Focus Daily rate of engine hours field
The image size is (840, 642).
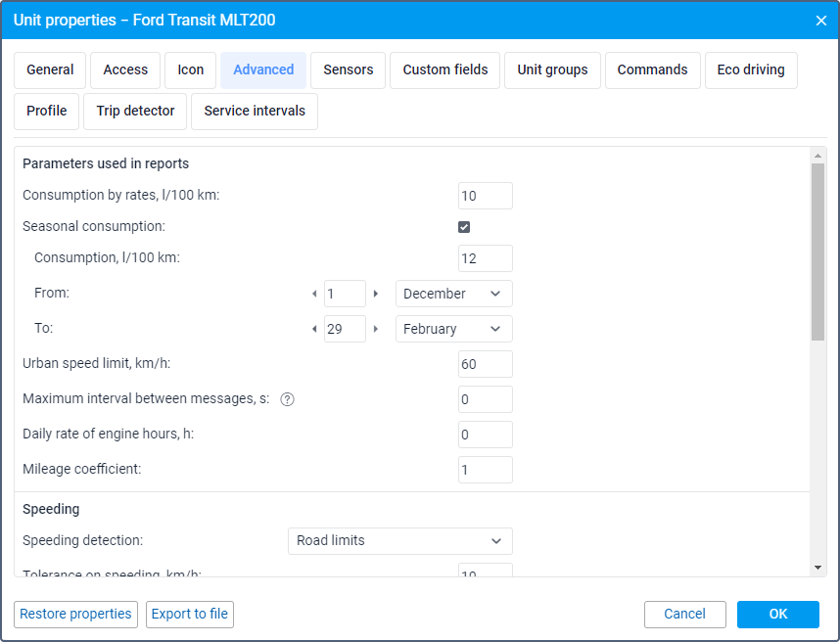tap(486, 435)
